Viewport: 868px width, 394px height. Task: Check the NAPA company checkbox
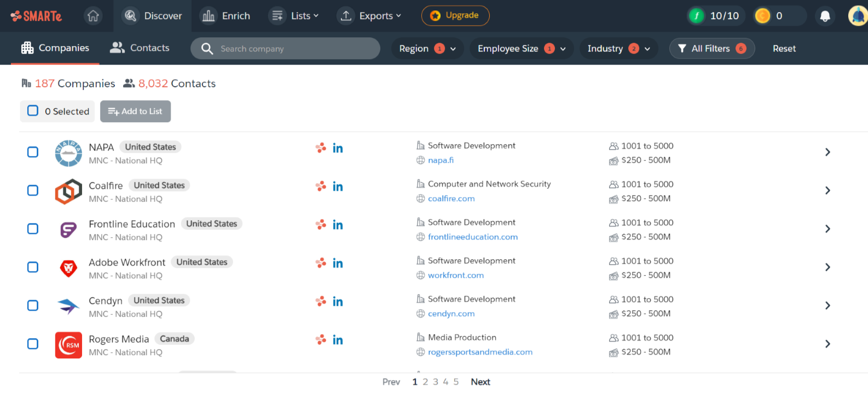click(x=33, y=152)
